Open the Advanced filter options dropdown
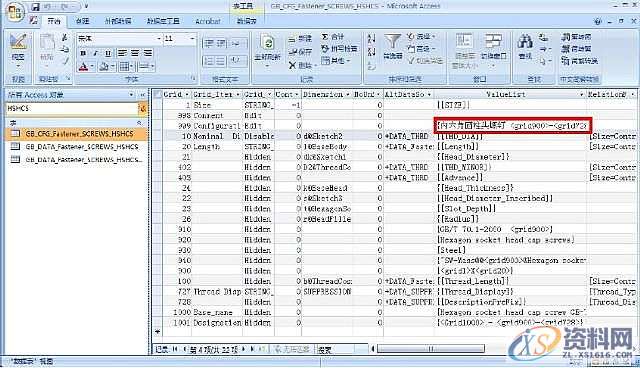Image resolution: width=640 pixels, height=368 pixels. coord(421,49)
